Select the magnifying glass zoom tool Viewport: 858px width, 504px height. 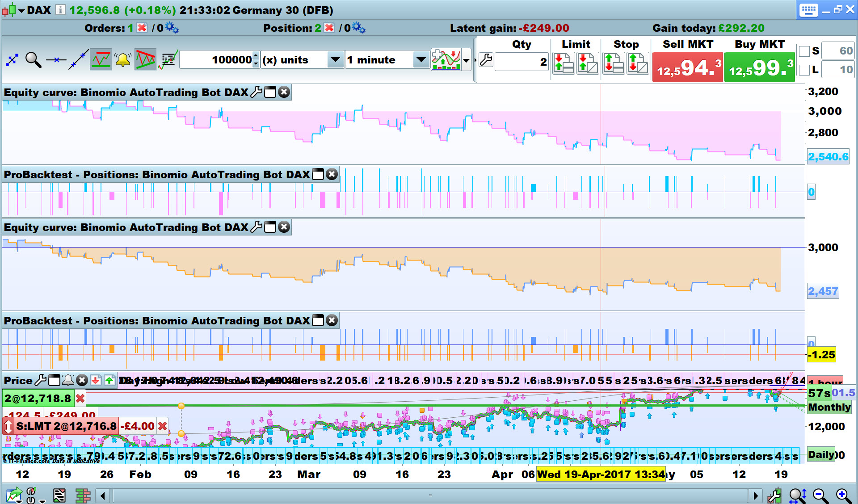coord(33,60)
